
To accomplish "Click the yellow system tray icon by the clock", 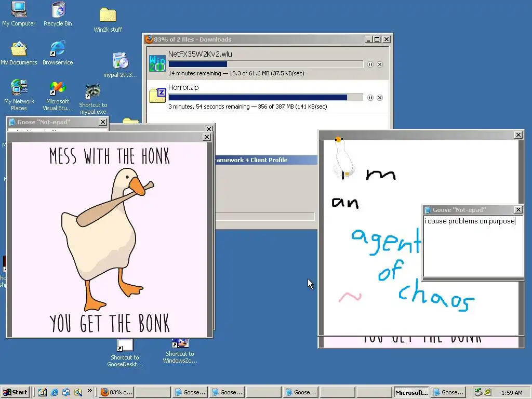I will 487,392.
